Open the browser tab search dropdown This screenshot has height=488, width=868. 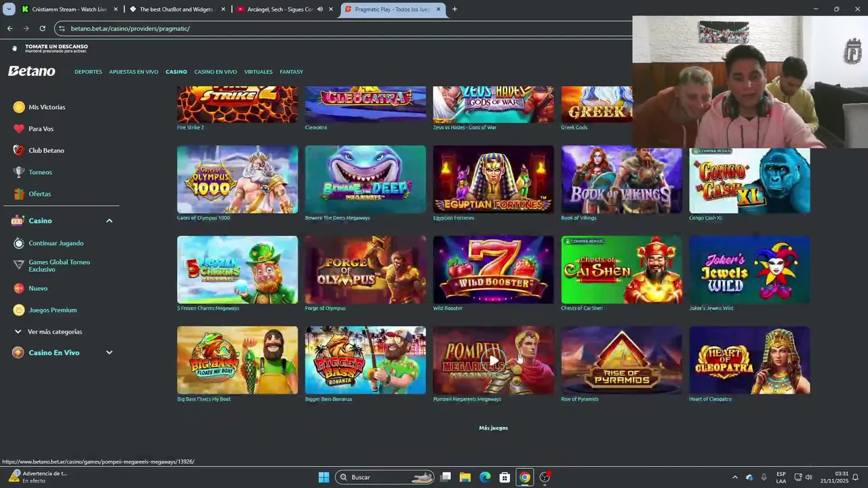pyautogui.click(x=9, y=9)
